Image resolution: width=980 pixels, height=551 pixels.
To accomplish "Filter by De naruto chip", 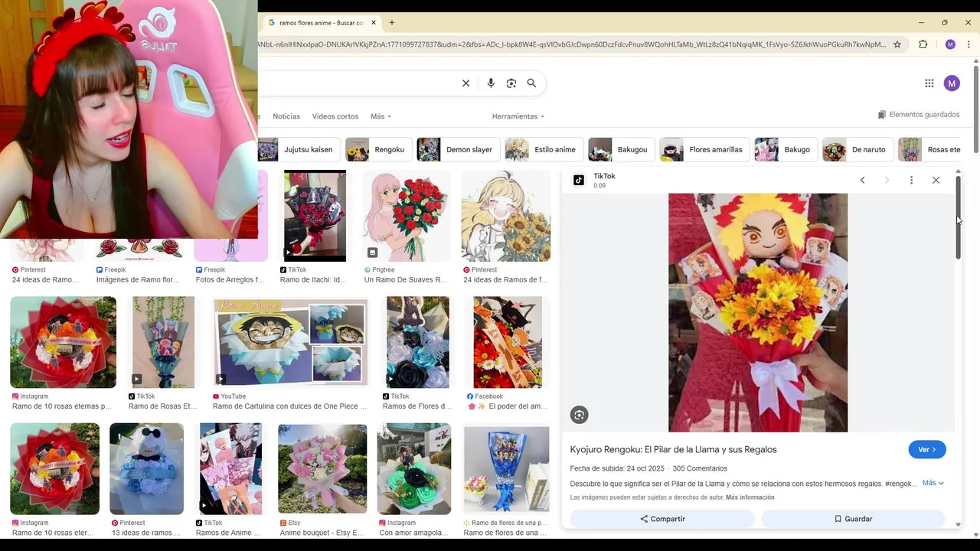I will pyautogui.click(x=858, y=150).
